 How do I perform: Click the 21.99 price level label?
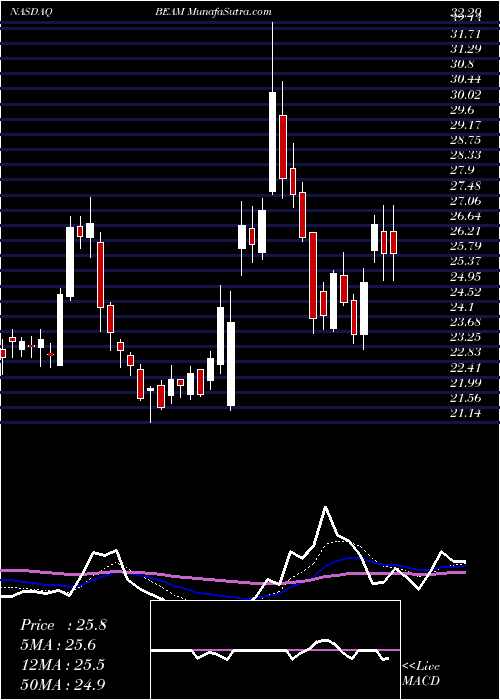pyautogui.click(x=466, y=383)
